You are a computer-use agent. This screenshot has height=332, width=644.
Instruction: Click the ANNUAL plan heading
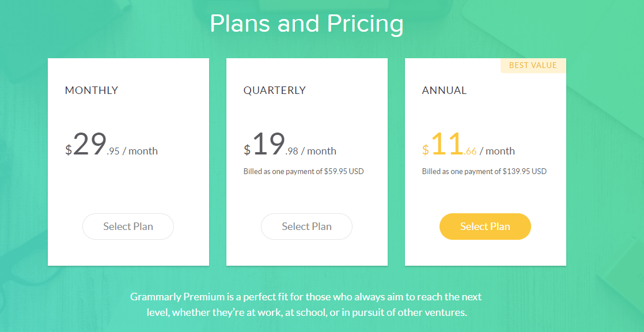444,90
